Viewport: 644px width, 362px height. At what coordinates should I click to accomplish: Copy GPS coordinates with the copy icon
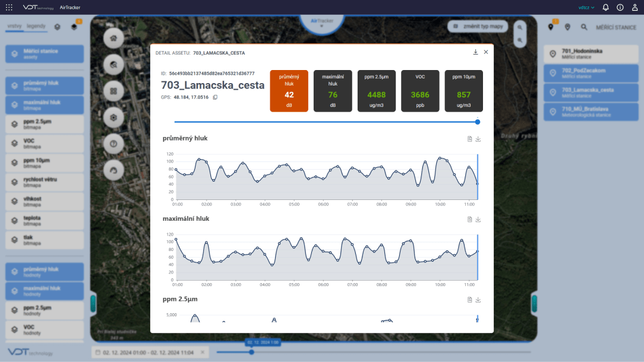point(215,97)
